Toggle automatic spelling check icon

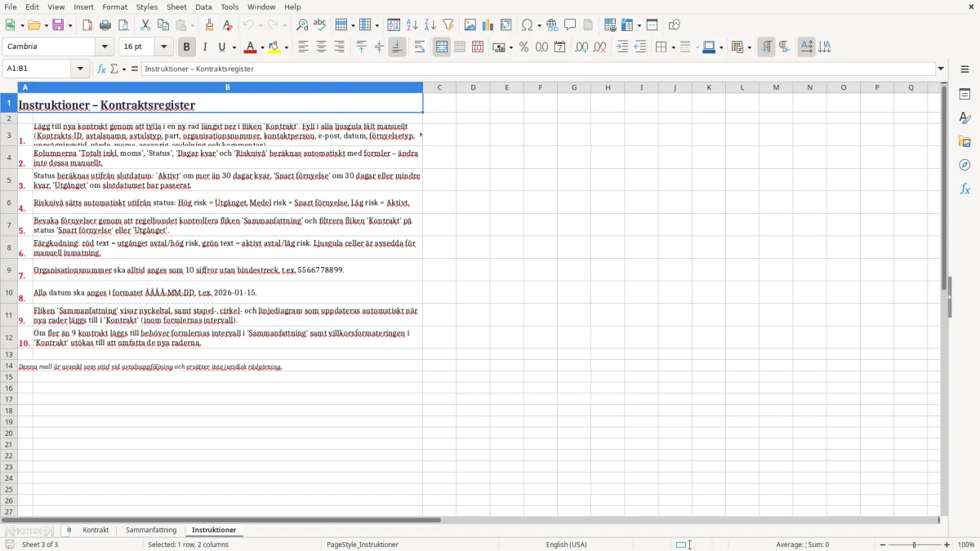point(320,25)
